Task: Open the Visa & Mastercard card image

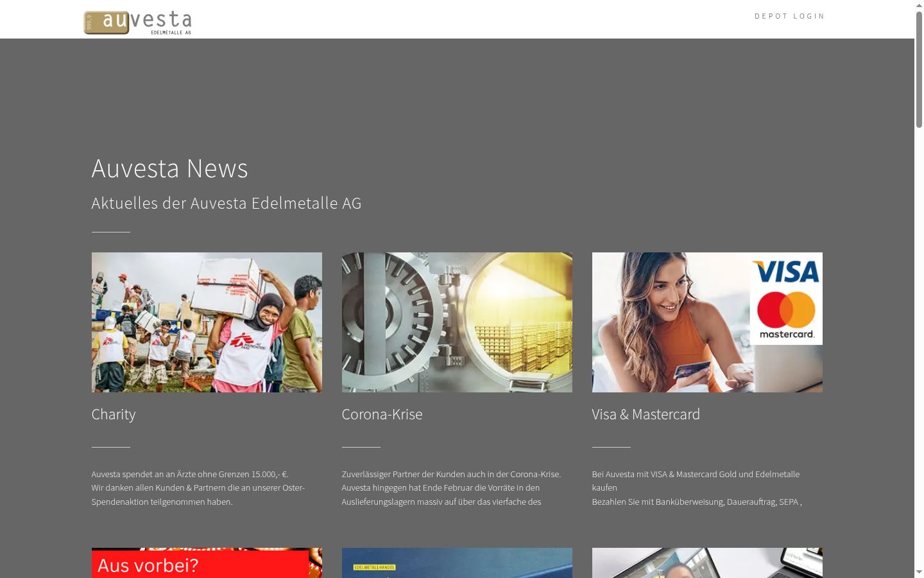Action: tap(707, 322)
